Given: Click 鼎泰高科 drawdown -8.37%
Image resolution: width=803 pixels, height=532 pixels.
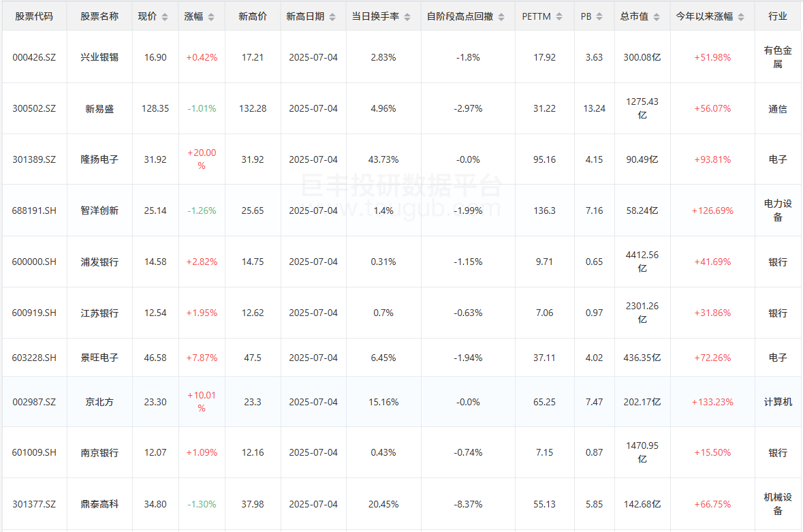Looking at the screenshot, I should point(468,504).
